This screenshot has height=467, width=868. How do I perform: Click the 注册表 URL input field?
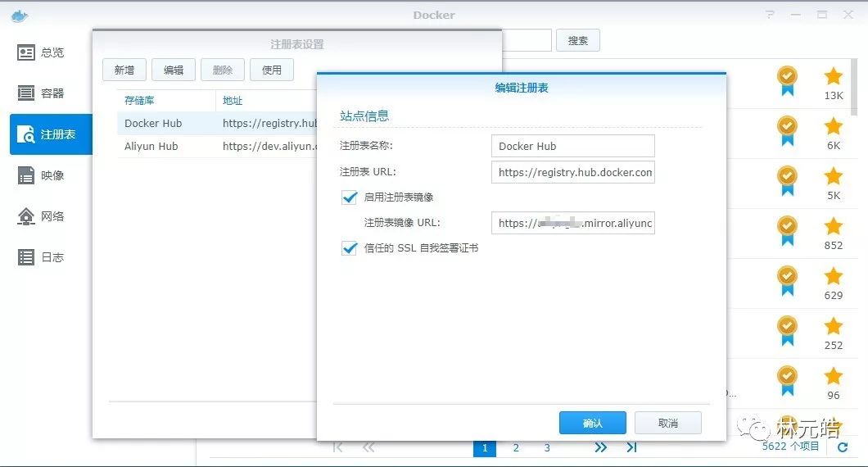573,172
